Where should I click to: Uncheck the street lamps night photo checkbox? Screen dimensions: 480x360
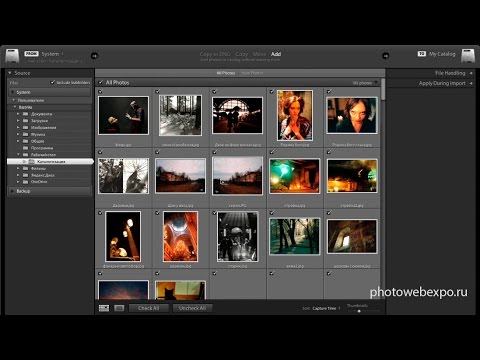pyautogui.click(x=100, y=213)
